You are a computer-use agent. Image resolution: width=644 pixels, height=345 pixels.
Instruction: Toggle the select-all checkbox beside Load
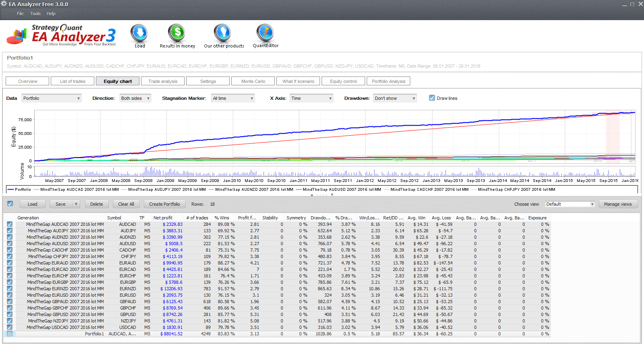[x=10, y=204]
